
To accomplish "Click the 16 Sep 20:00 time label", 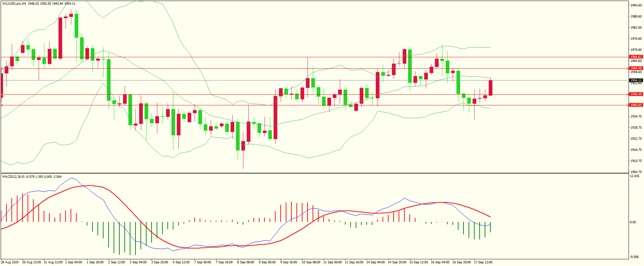I will click(x=462, y=262).
